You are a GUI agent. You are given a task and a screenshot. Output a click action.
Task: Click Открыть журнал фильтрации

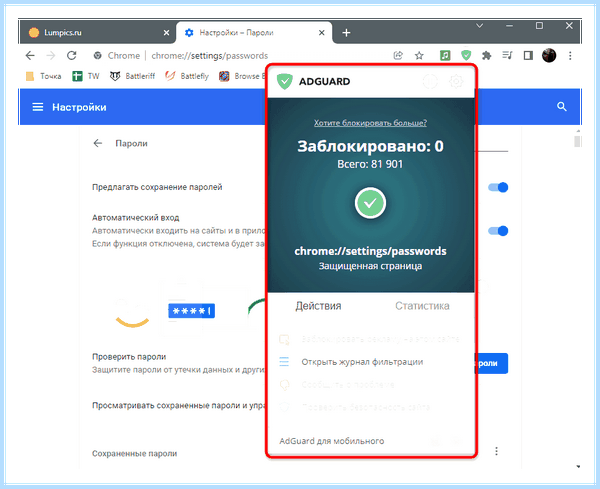coord(362,362)
